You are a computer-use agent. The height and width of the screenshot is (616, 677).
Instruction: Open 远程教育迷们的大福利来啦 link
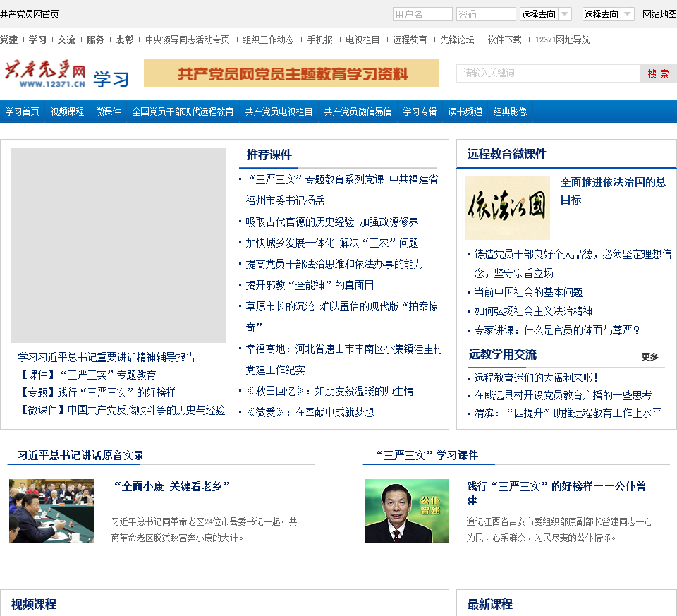(x=536, y=378)
